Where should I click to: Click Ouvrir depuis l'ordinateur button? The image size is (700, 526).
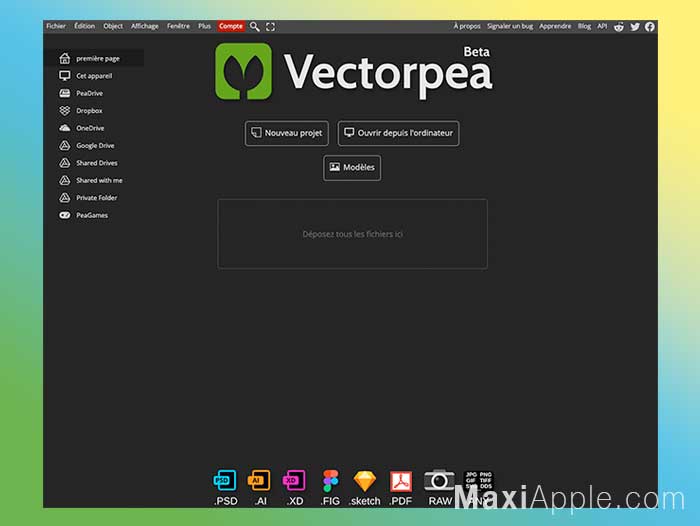tap(398, 133)
